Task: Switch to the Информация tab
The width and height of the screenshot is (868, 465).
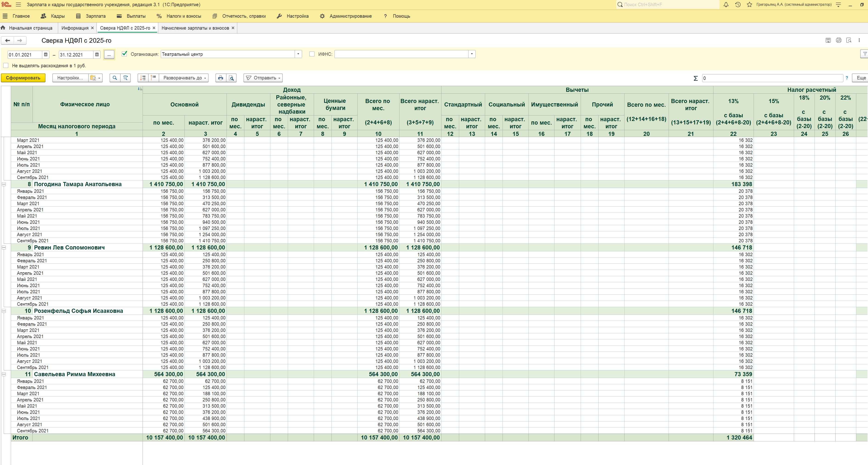Action: [x=75, y=28]
